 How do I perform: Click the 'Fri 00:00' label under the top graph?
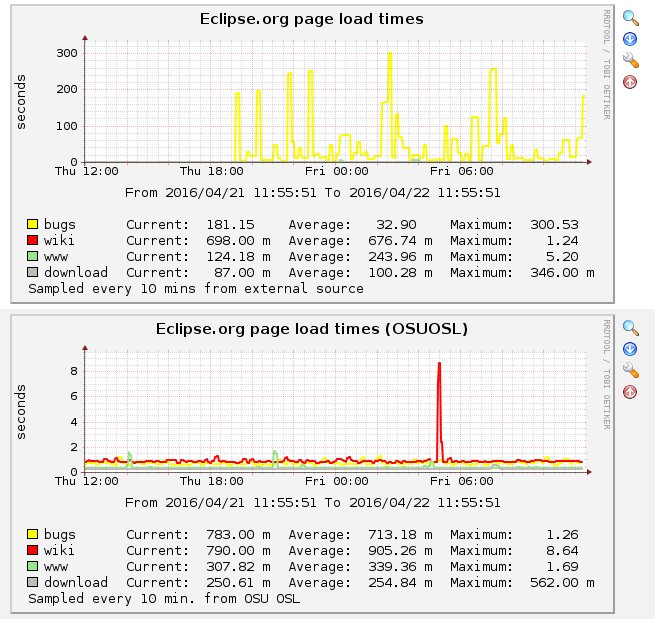(x=336, y=171)
